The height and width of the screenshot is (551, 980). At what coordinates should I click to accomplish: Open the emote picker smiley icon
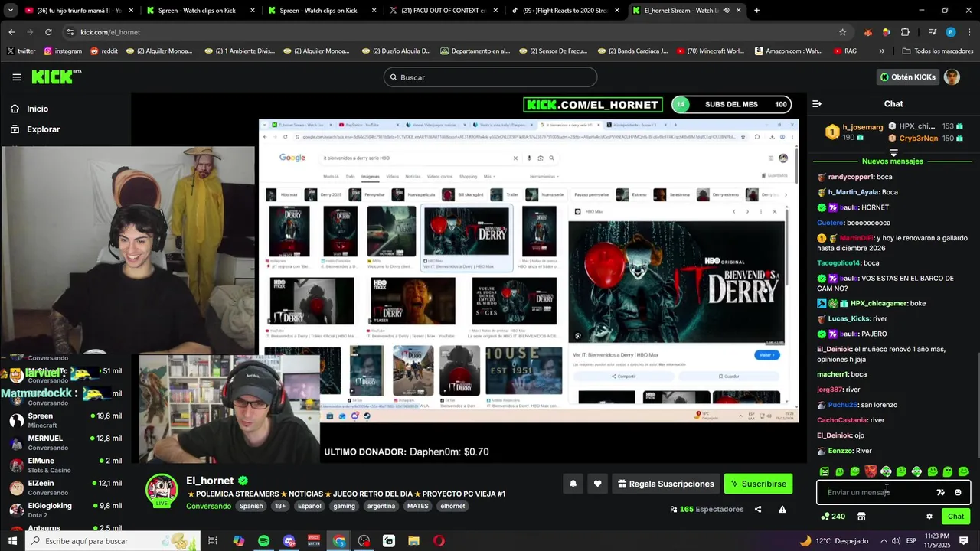[958, 492]
